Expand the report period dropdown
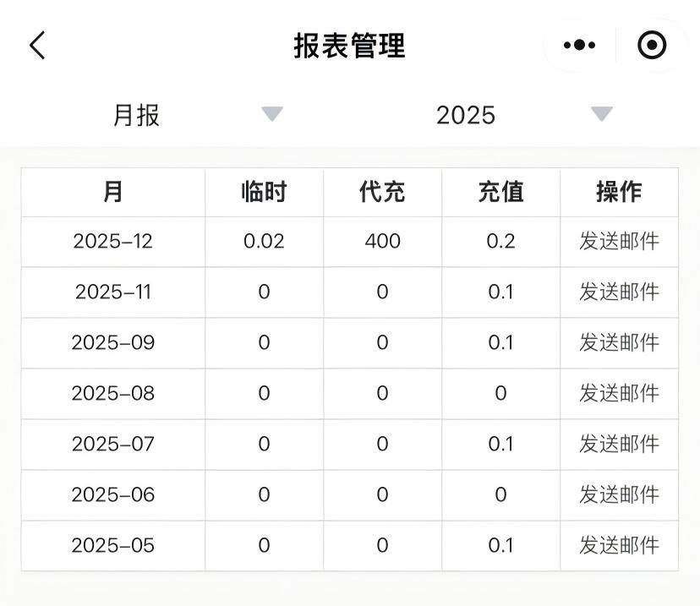The width and height of the screenshot is (700, 606). click(x=272, y=115)
